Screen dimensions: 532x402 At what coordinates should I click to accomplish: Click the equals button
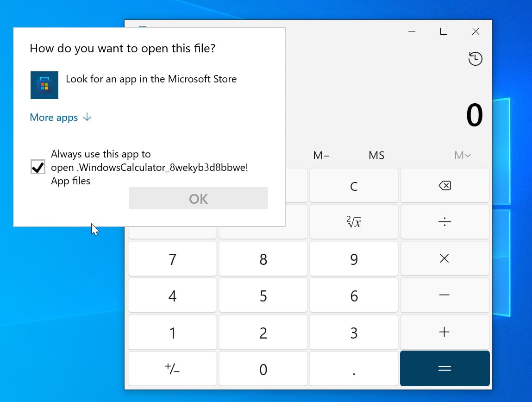tap(444, 368)
